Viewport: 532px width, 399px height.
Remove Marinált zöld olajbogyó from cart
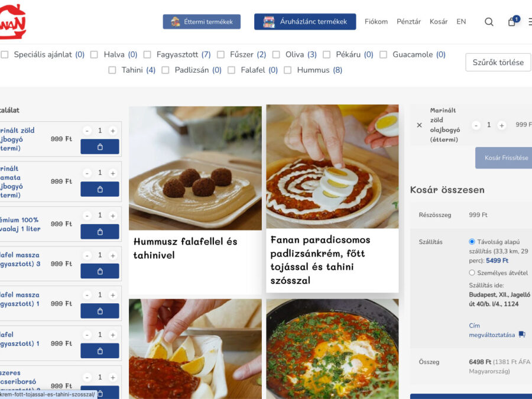419,125
